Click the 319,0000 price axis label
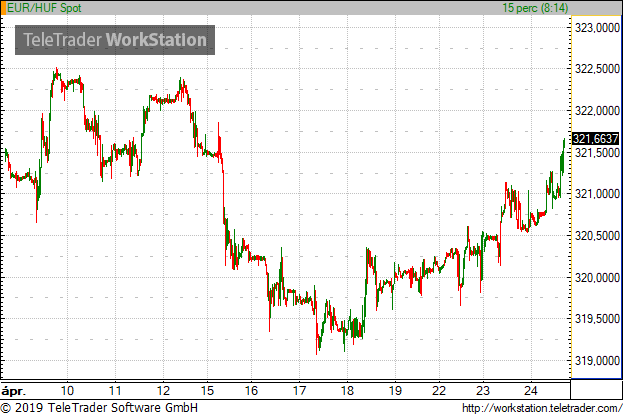The image size is (623, 417). pos(597,361)
